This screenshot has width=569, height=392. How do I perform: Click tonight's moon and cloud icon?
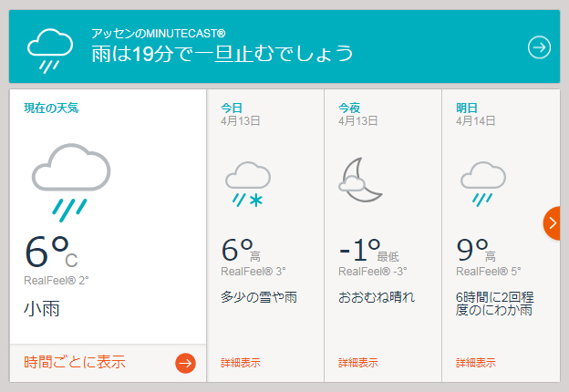pos(361,181)
